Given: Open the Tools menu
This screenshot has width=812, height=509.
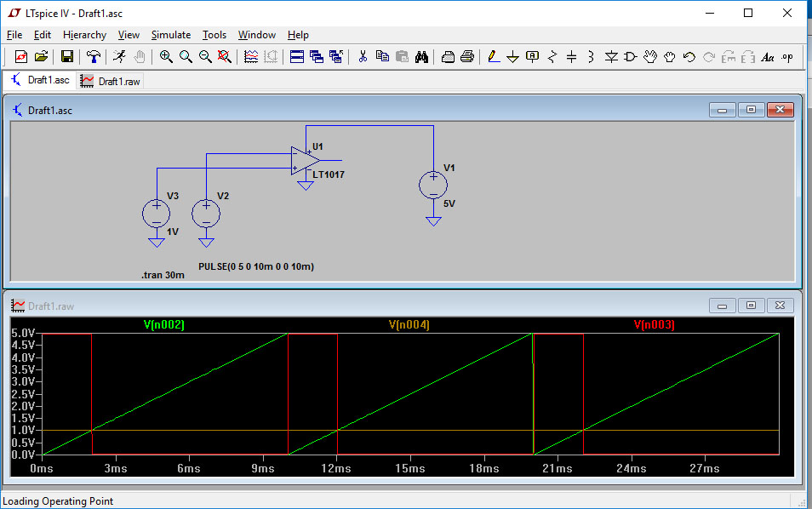Looking at the screenshot, I should click(214, 35).
